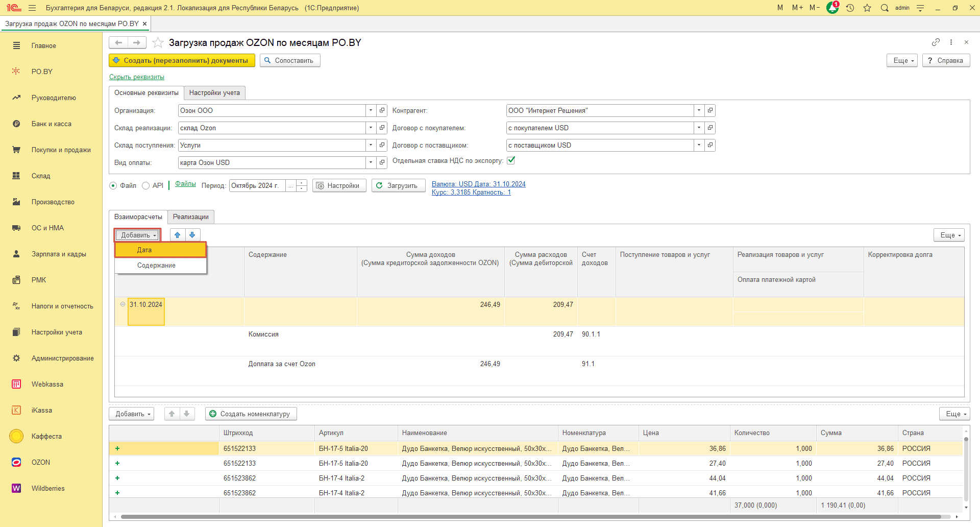980x527 pixels.
Task: Open Контрагент field's open-item icon
Action: [710, 110]
